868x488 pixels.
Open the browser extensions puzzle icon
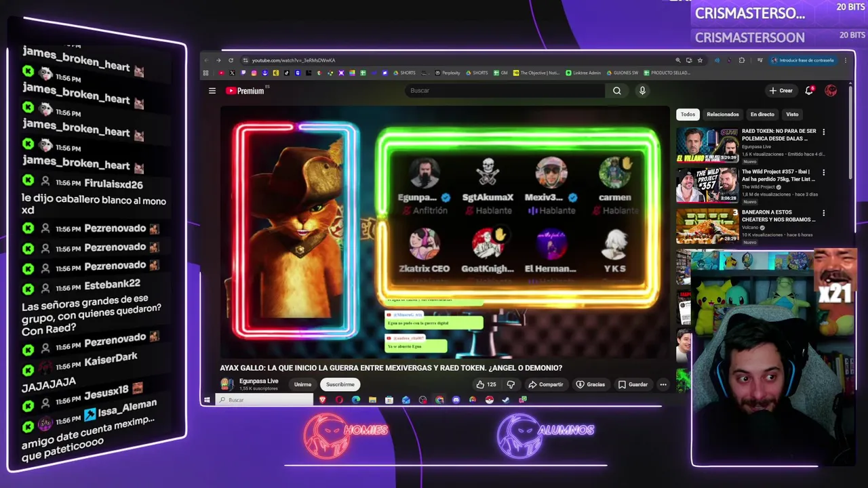741,60
